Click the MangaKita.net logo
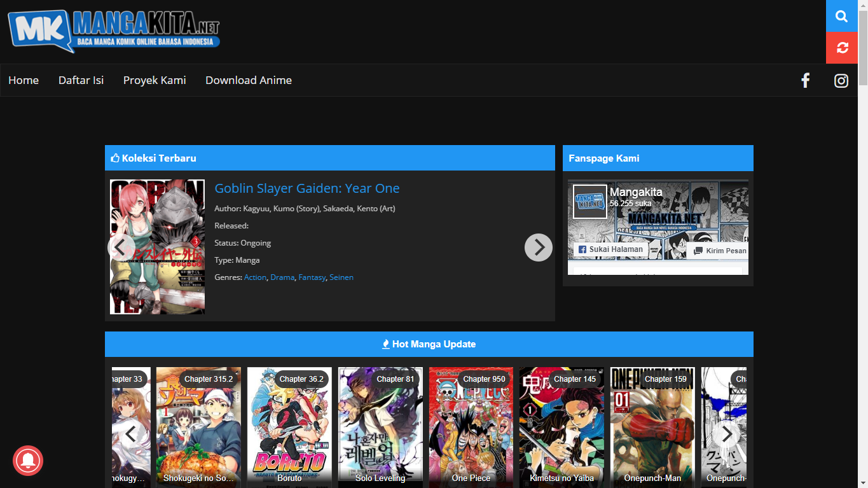This screenshot has height=488, width=868. pos(114,30)
